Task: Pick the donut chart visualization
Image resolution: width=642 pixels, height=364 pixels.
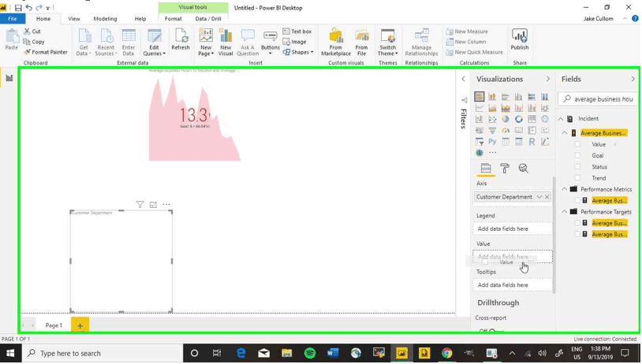Action: pyautogui.click(x=518, y=120)
